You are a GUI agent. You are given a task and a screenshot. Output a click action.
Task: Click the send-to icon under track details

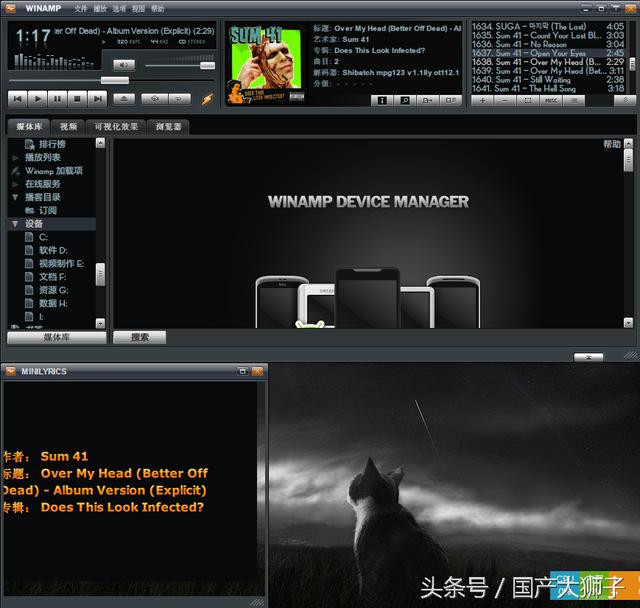point(428,100)
